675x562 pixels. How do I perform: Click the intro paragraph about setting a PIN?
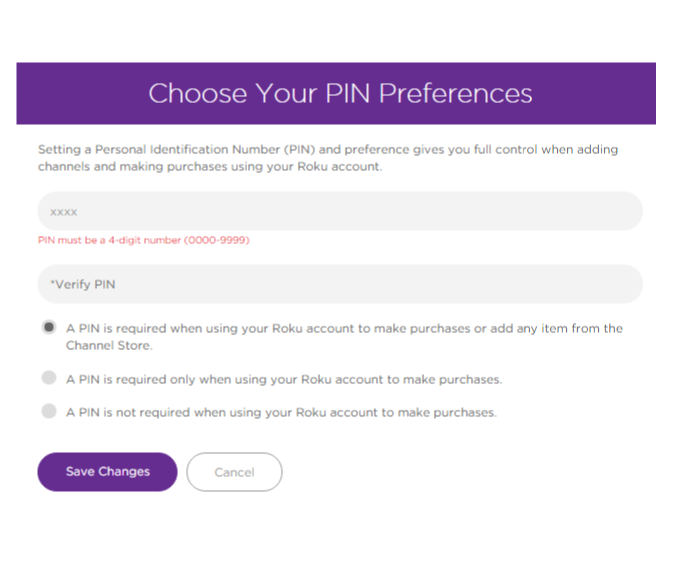[328, 158]
